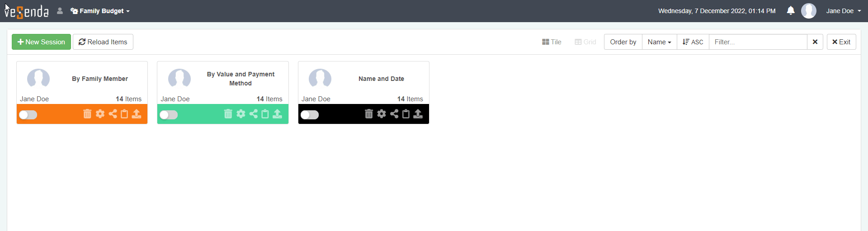The image size is (868, 231).
Task: Create a New Session
Action: coord(41,42)
